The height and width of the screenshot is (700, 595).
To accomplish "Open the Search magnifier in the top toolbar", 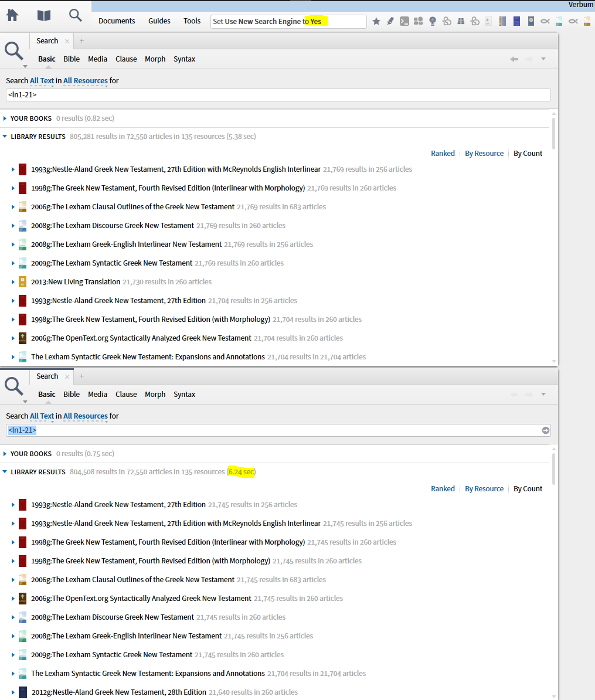I will coord(76,16).
